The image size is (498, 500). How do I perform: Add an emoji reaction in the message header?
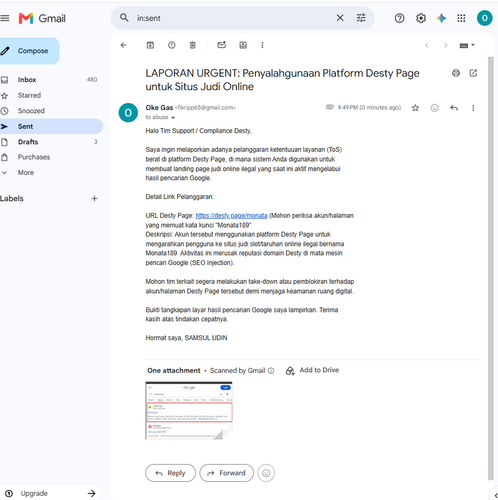tap(434, 108)
